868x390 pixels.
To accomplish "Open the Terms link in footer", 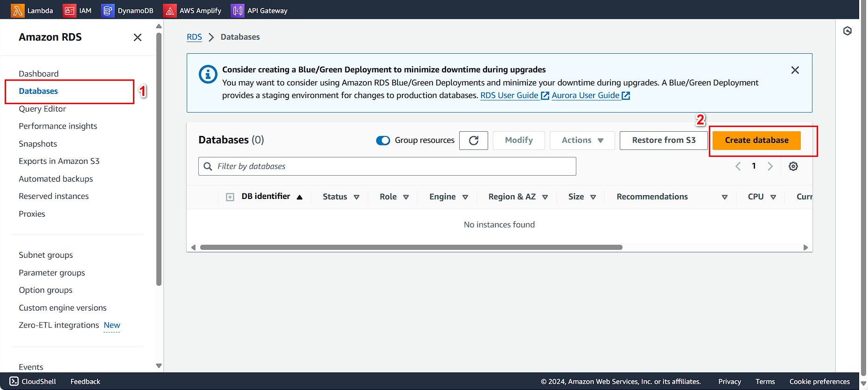I will [x=765, y=382].
